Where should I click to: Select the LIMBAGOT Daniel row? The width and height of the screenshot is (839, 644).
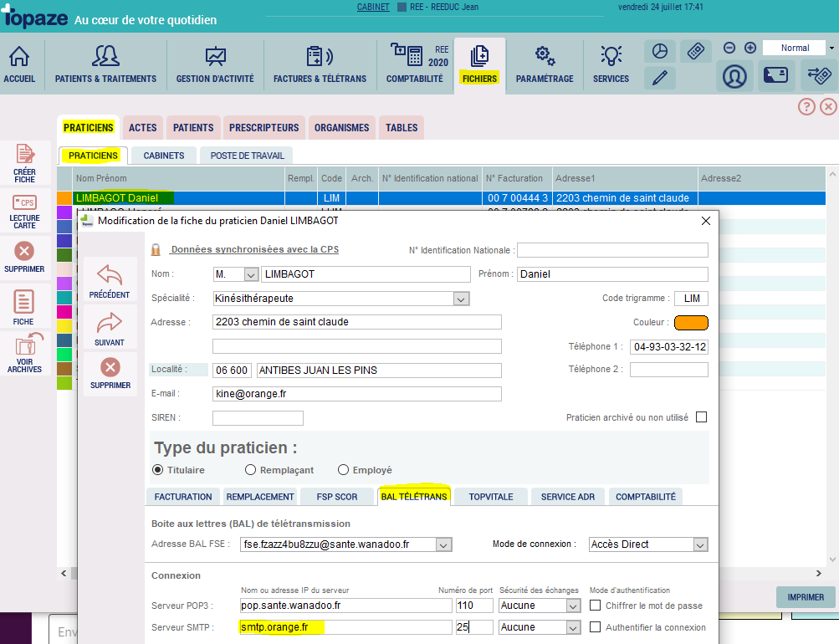(441, 198)
